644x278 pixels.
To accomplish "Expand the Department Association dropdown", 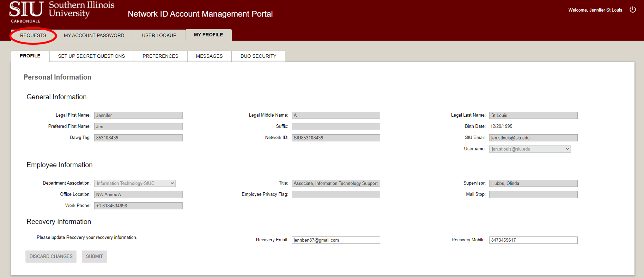I will click(x=135, y=183).
